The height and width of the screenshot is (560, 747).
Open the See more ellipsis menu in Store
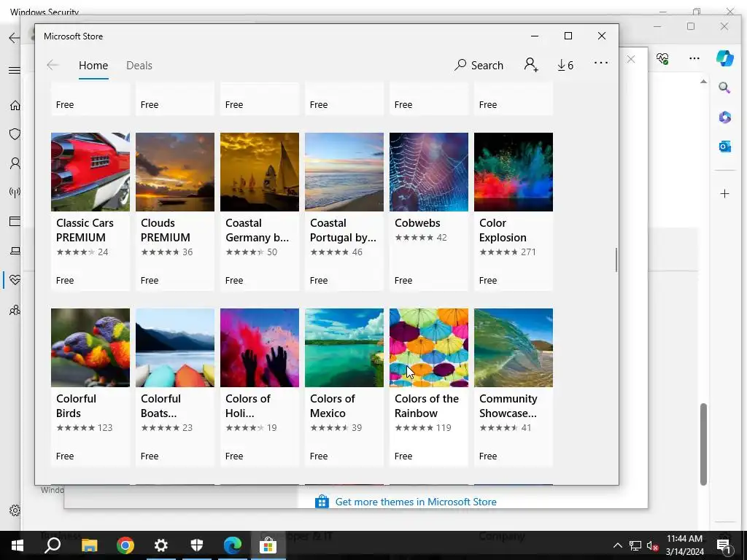pos(601,63)
